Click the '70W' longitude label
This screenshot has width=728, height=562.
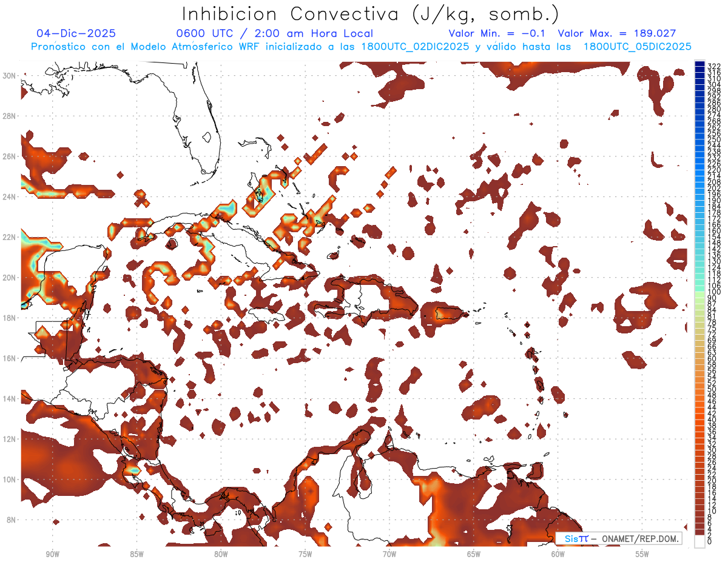(389, 554)
